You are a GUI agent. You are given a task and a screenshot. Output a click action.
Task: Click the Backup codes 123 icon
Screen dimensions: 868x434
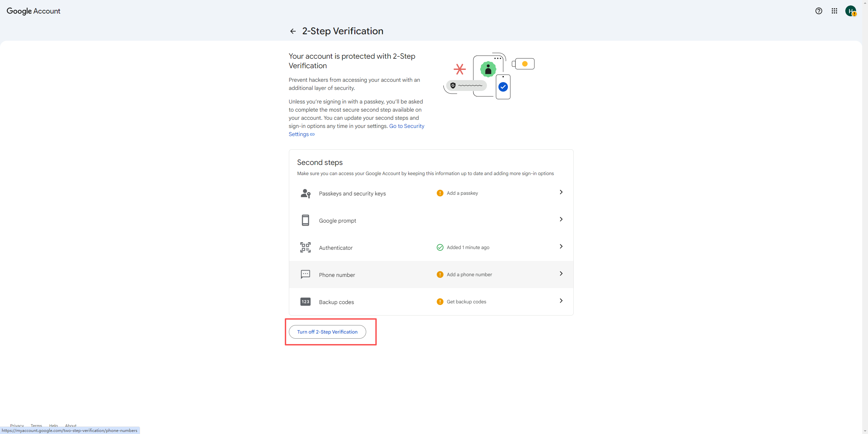coord(305,302)
